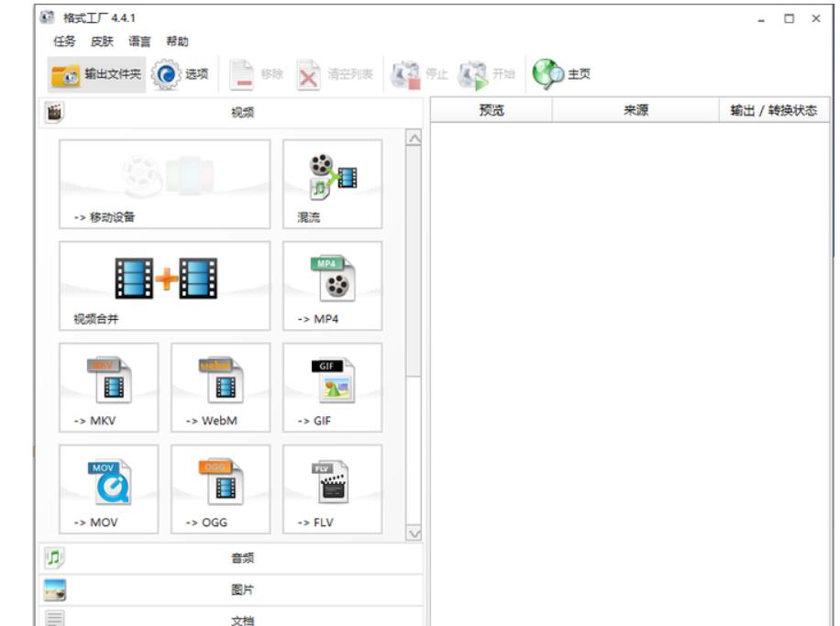Open the 任务 menu
The height and width of the screenshot is (626, 840).
tap(64, 41)
